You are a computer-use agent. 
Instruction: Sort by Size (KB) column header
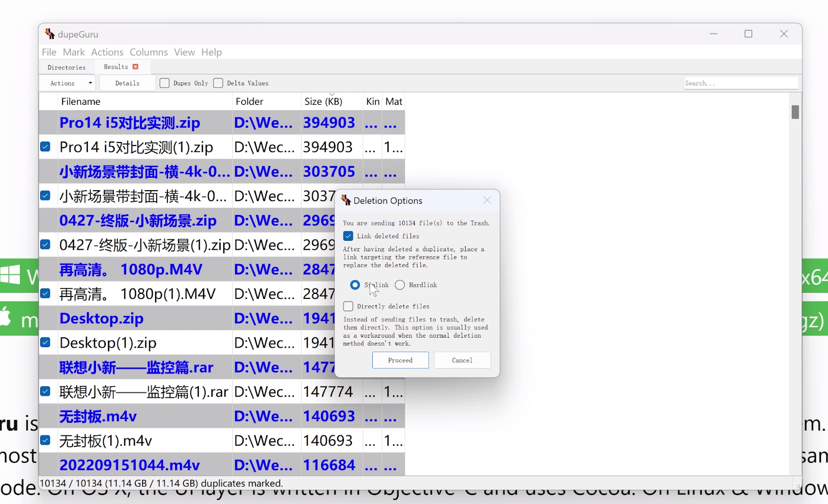point(323,101)
